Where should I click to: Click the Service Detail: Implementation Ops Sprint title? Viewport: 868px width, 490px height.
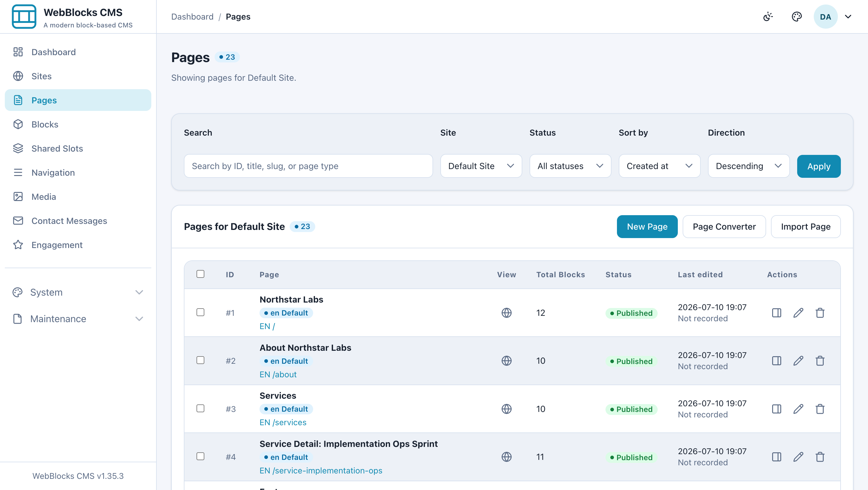[348, 444]
